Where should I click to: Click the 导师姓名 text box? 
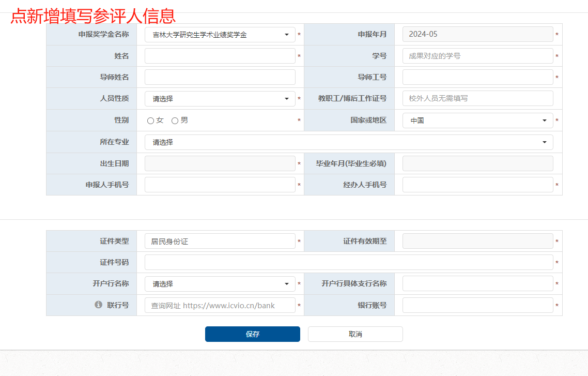(220, 77)
